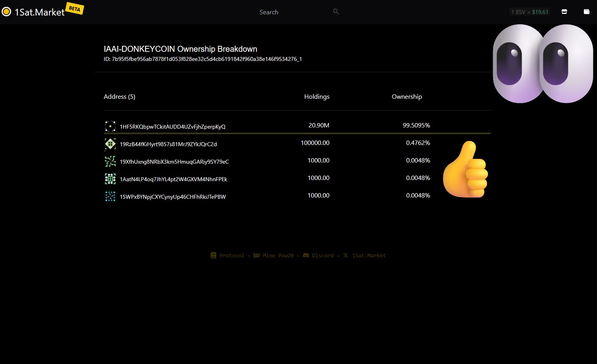
Task: Select 1000.00 holdings for address 19XfhUxng8NRbX3km5HmuqGARiy9SY79eC
Action: tap(319, 160)
